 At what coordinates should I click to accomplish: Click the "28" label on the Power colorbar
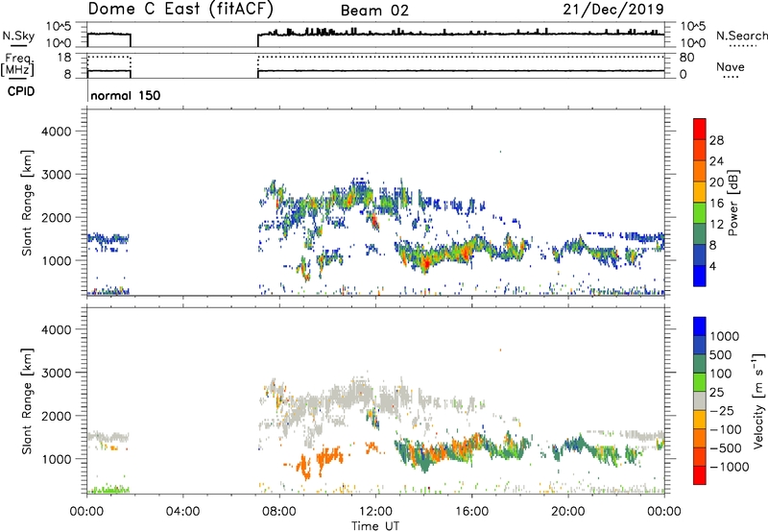coord(716,140)
